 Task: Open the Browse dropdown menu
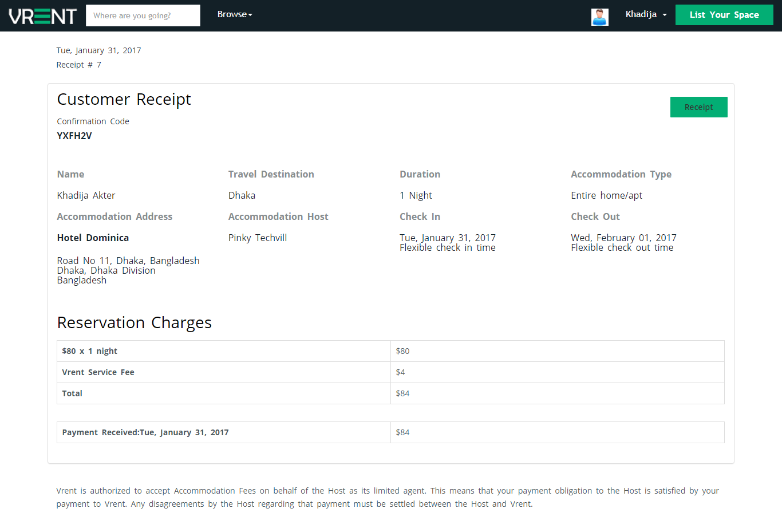pos(234,14)
